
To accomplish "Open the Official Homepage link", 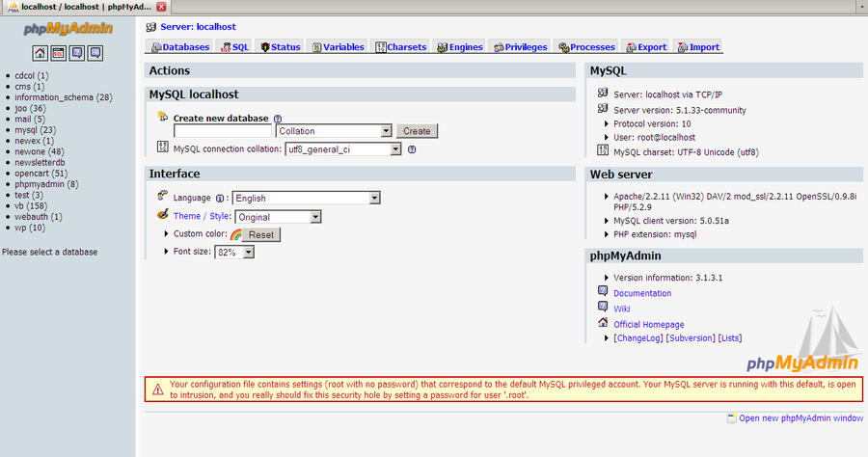I will point(649,324).
